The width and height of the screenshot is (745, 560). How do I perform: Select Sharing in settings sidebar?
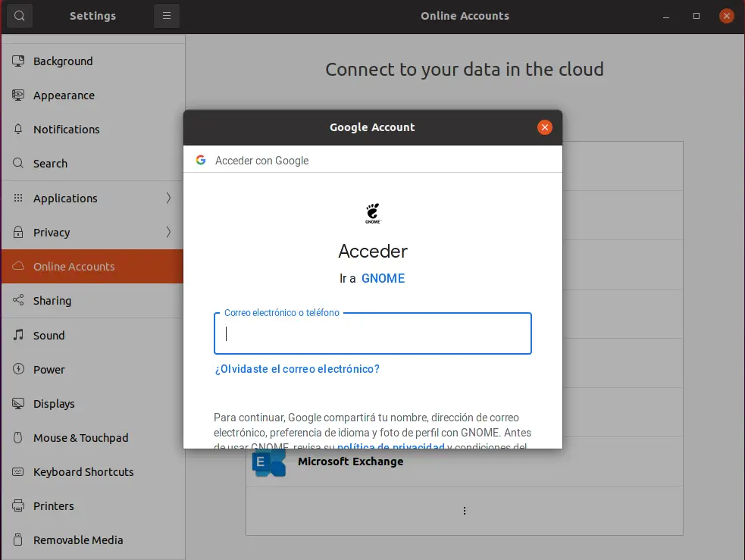[x=92, y=301]
